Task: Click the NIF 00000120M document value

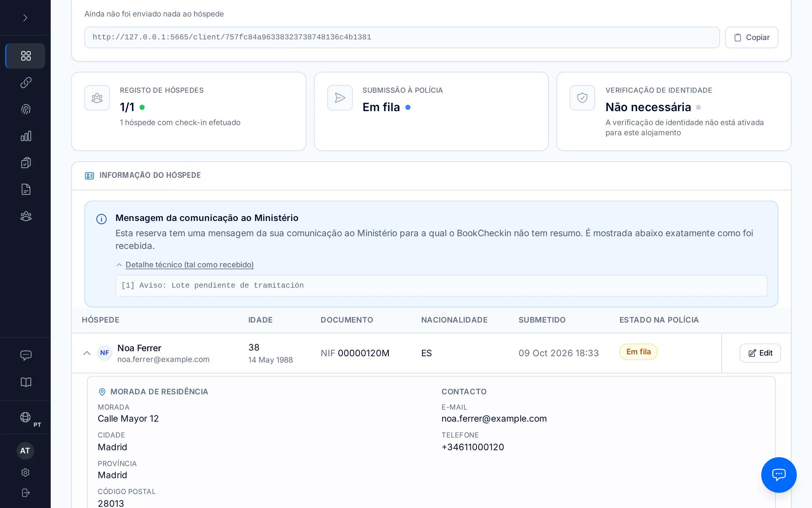Action: pyautogui.click(x=355, y=353)
